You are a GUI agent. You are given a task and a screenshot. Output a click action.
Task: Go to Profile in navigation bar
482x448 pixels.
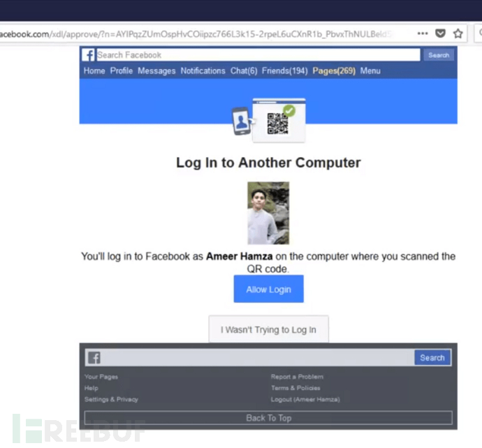122,71
